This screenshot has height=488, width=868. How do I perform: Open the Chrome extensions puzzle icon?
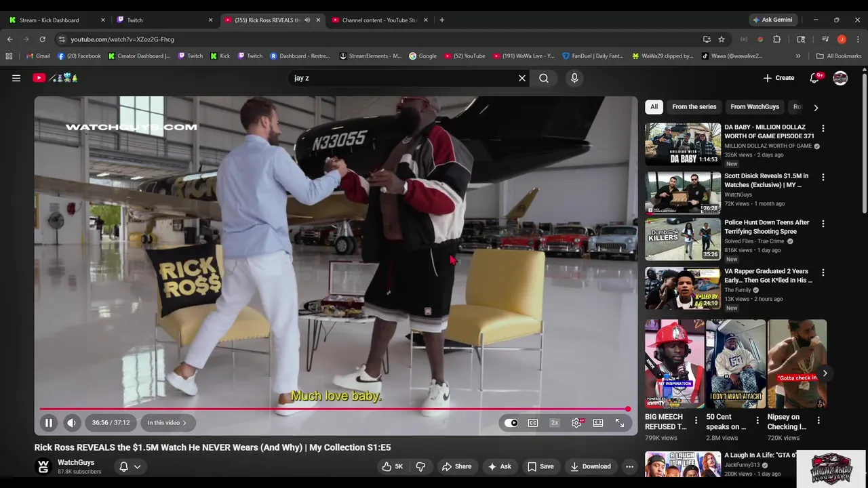pos(777,39)
